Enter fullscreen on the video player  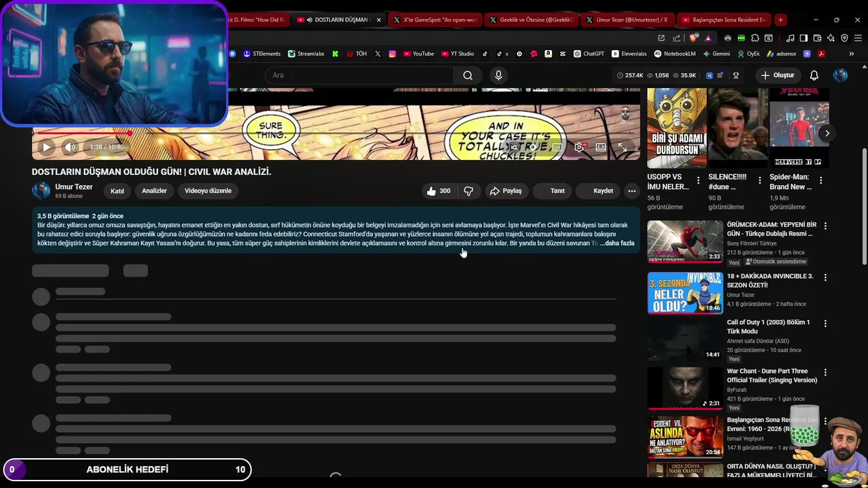point(623,147)
